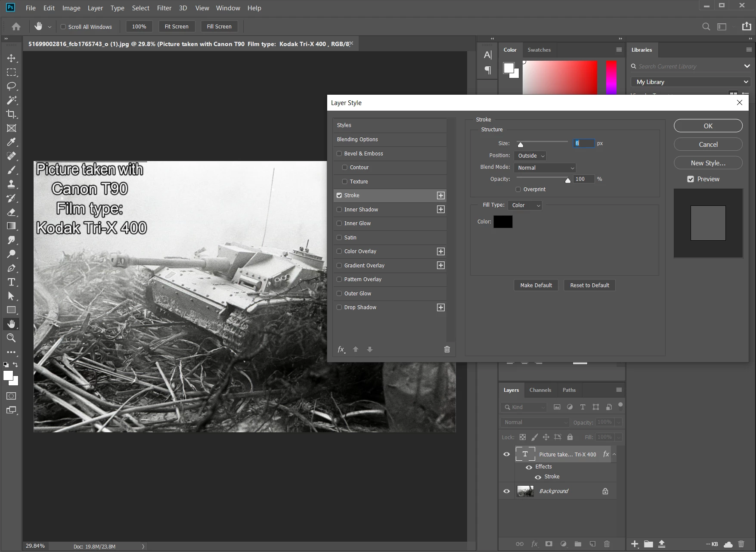Select the Dodge tool
This screenshot has height=552, width=756.
[12, 254]
